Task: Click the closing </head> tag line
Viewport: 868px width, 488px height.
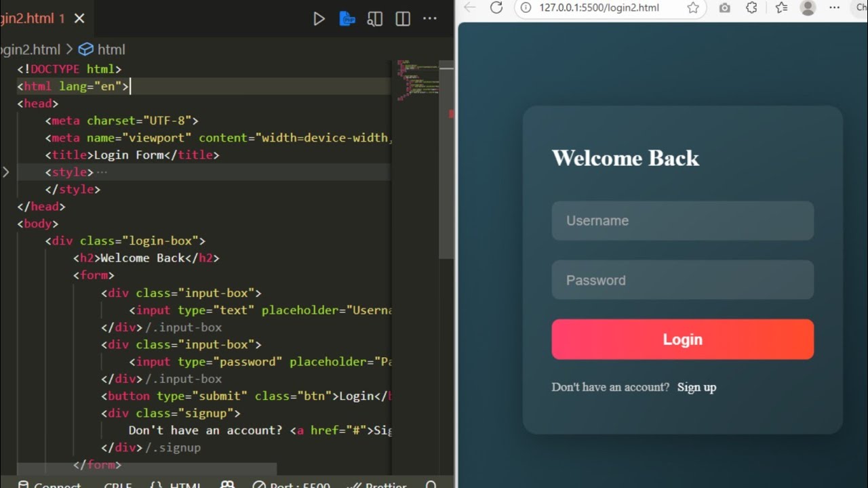Action: point(41,207)
